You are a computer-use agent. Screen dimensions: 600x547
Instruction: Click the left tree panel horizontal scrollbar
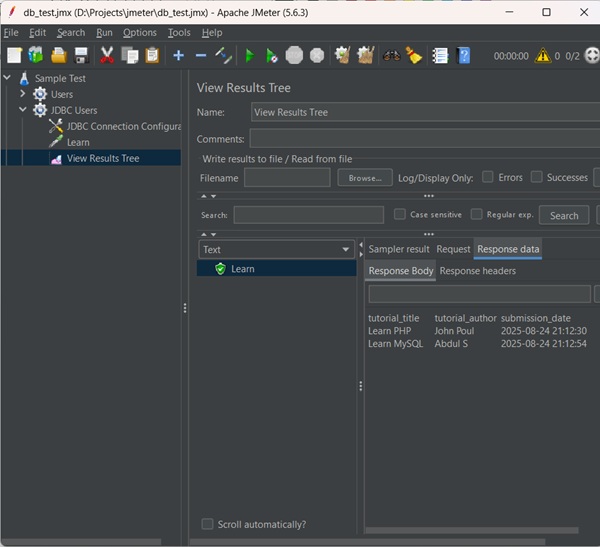pos(81,542)
